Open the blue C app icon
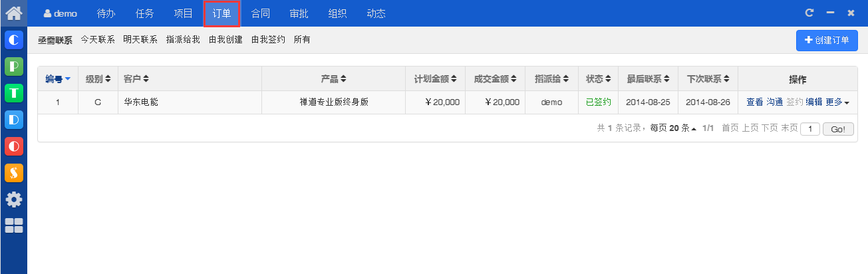Image resolution: width=868 pixels, height=274 pixels. click(x=14, y=41)
